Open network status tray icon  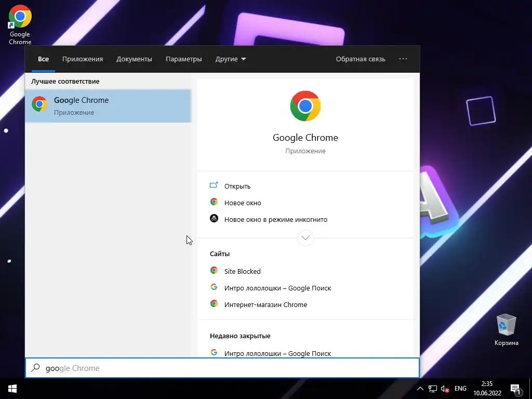(433, 389)
